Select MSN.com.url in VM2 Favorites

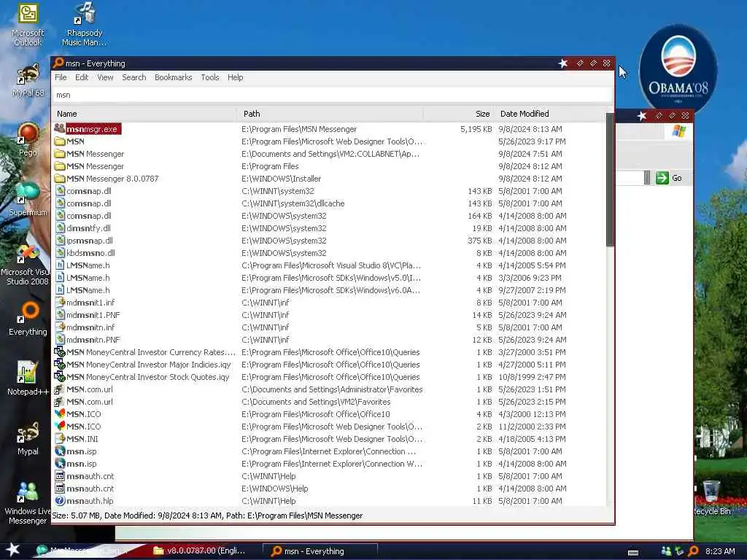coord(329,402)
